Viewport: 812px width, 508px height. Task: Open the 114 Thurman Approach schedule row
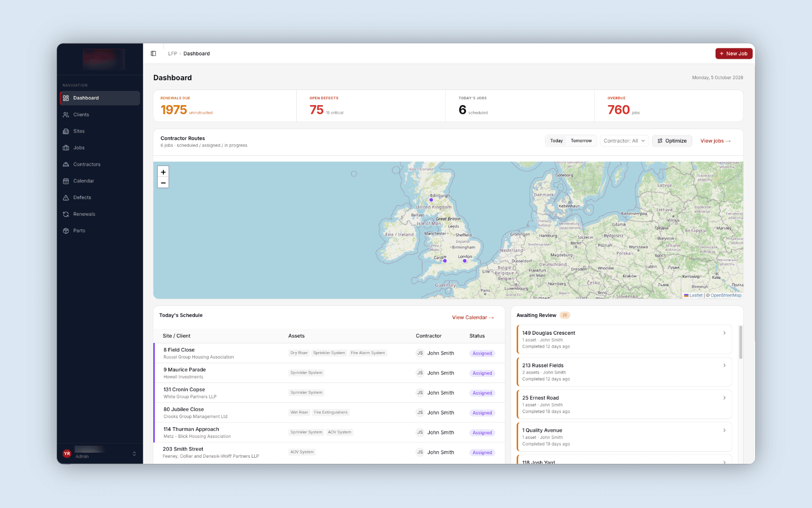click(329, 432)
